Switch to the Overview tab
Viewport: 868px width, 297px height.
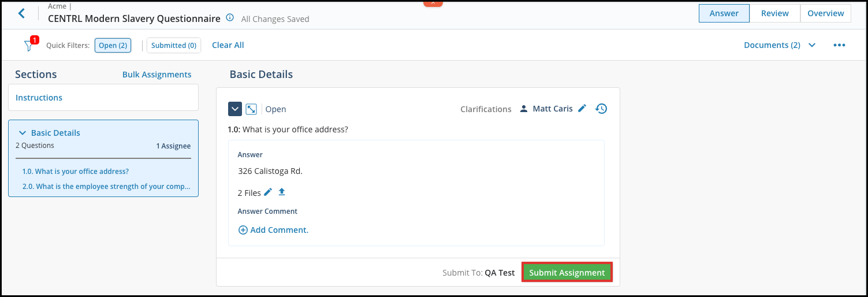(825, 13)
